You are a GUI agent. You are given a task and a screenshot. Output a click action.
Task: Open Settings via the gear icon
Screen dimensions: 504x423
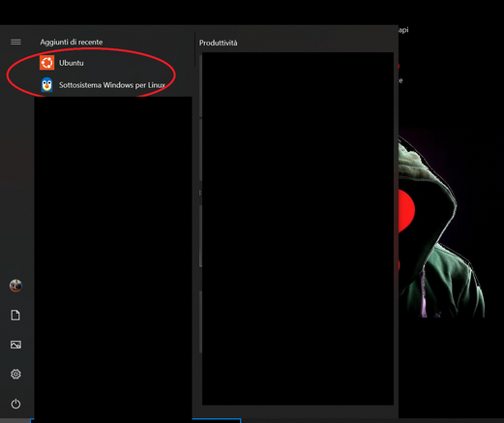coord(15,375)
